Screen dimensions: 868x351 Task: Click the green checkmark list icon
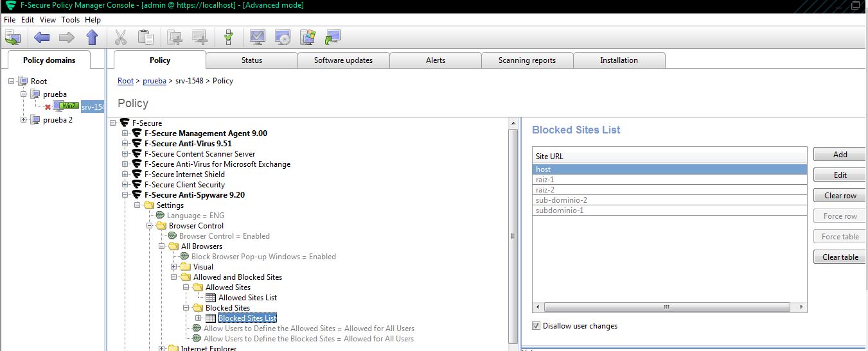point(228,37)
